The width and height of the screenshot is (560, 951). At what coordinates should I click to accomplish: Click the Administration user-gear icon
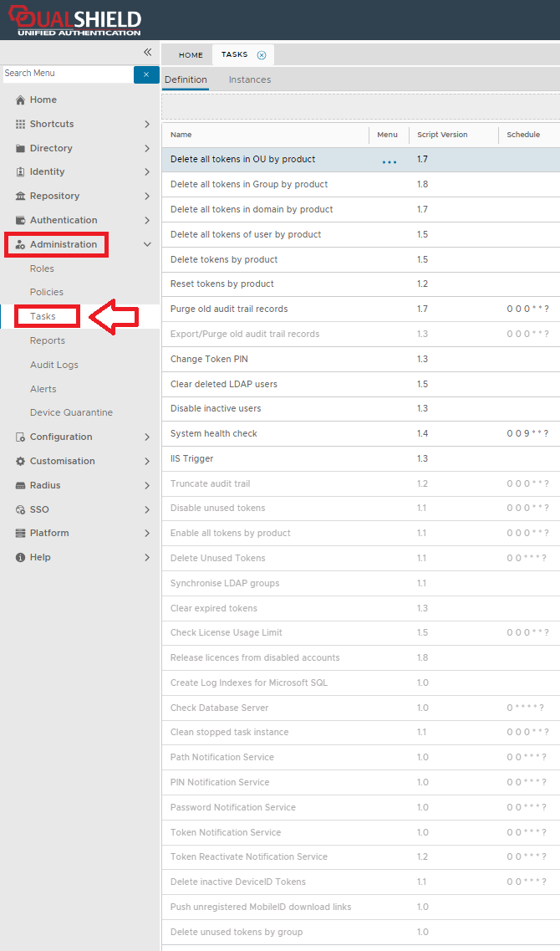coord(21,244)
